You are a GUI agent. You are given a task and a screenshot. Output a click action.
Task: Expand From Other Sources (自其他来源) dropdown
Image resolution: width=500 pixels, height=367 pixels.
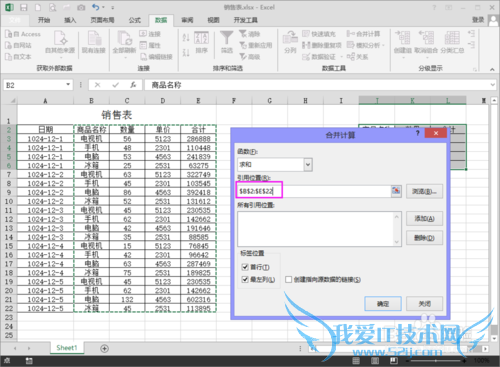(60, 58)
